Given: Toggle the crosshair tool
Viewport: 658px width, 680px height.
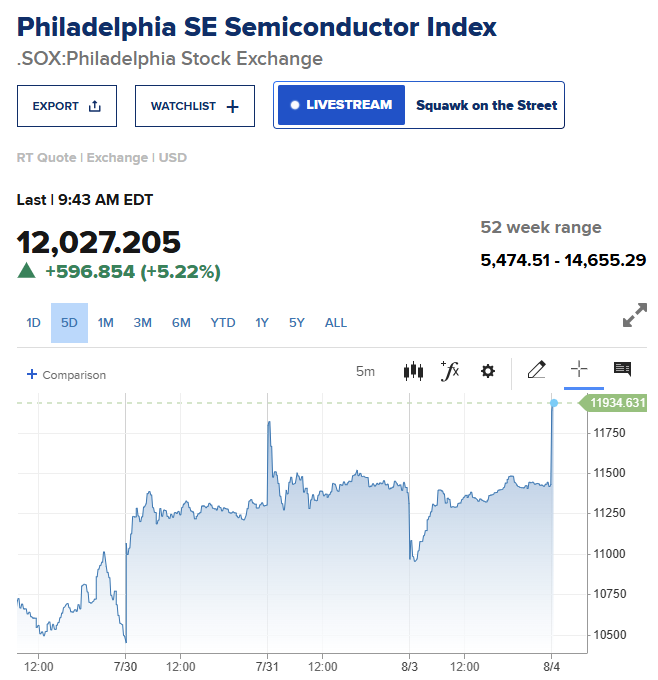Looking at the screenshot, I should click(579, 369).
